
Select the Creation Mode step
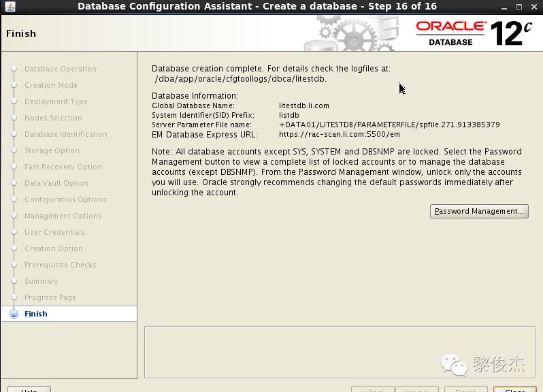click(51, 85)
